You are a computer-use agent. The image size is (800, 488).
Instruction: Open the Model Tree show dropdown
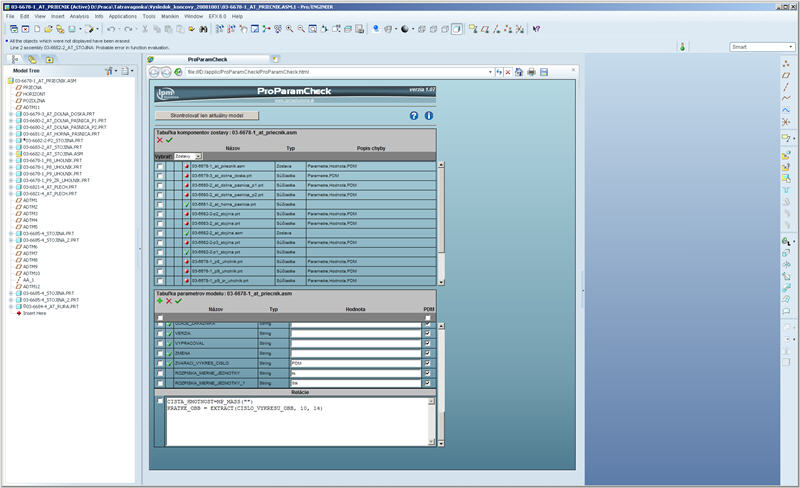(x=126, y=71)
